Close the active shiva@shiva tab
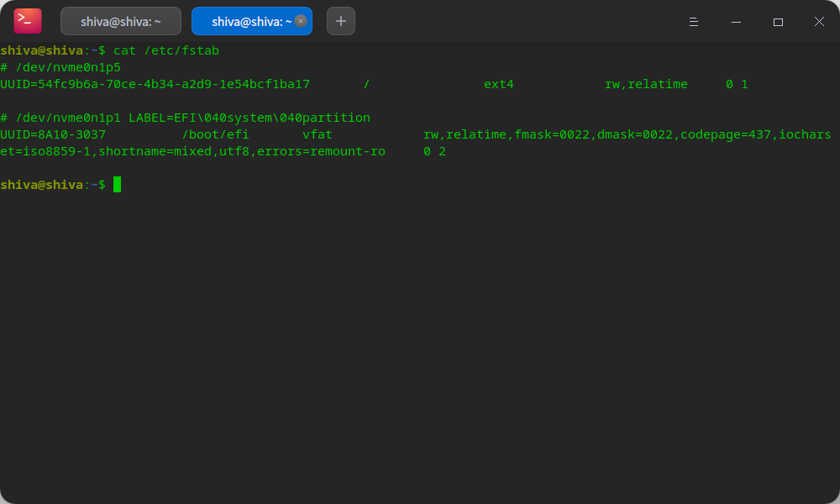The height and width of the screenshot is (504, 840). pos(301,21)
